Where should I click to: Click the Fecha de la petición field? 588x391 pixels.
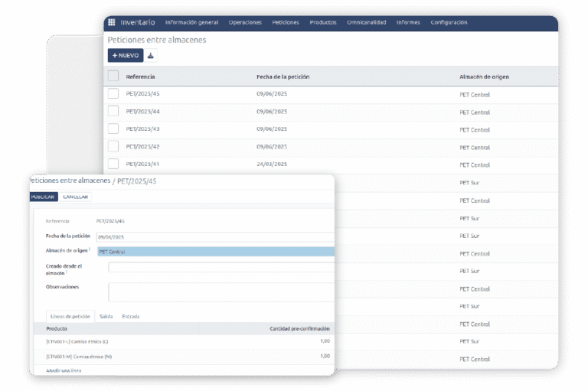click(x=216, y=237)
